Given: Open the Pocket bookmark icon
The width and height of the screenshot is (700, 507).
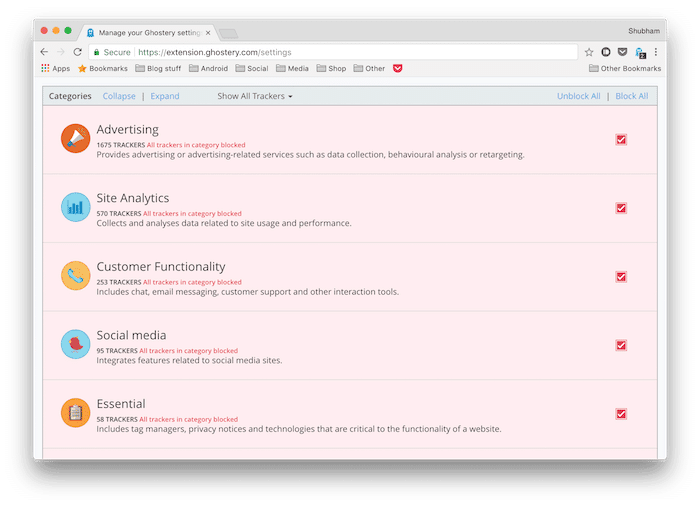Looking at the screenshot, I should click(397, 69).
